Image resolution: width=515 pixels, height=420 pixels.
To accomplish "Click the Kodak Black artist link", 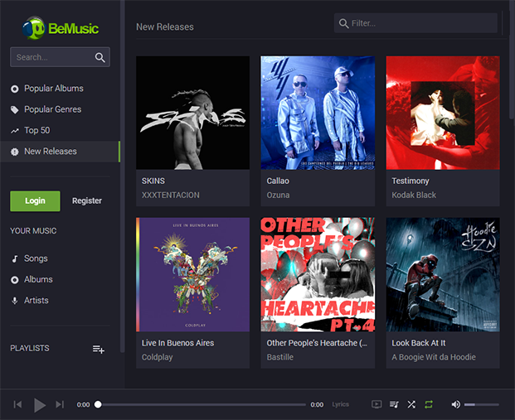I will coord(414,196).
